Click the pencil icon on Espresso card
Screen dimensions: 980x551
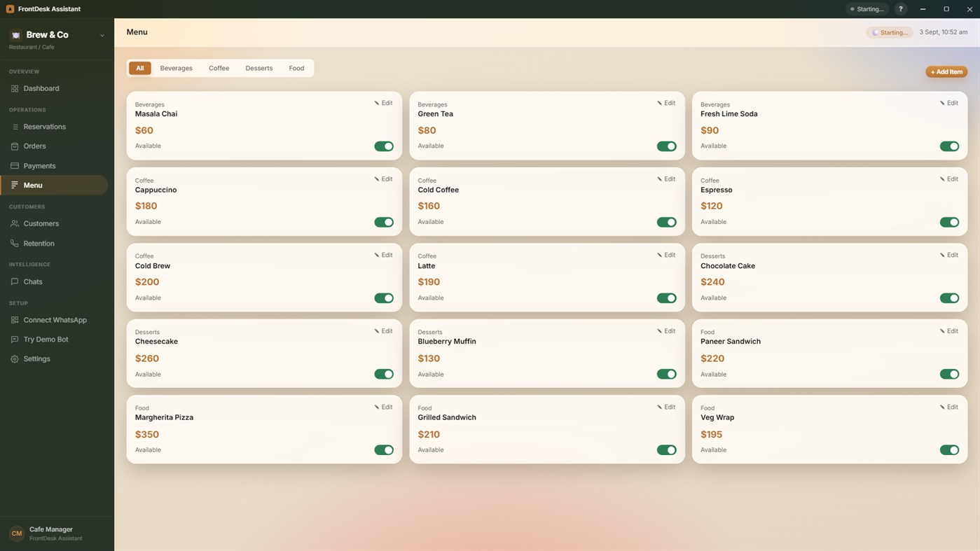click(942, 179)
